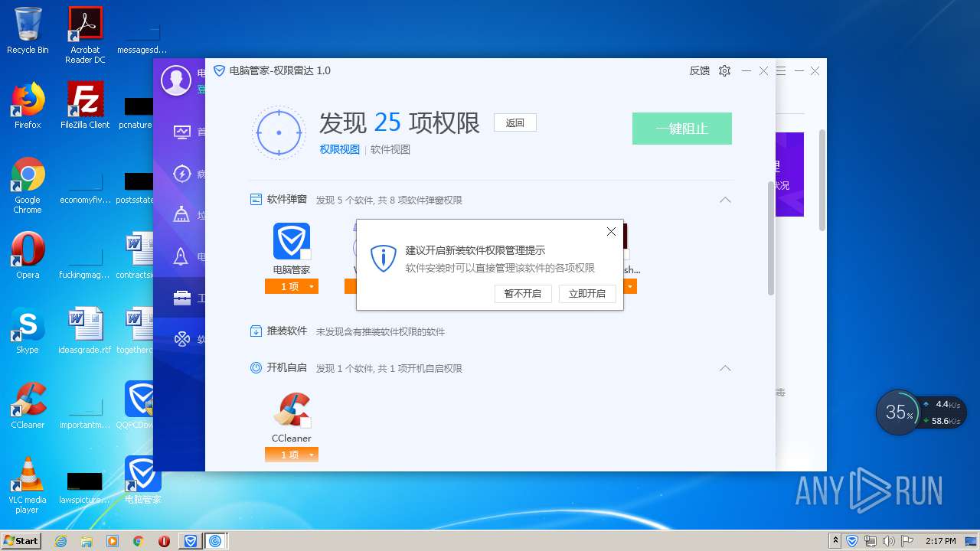The height and width of the screenshot is (551, 980).
Task: Click the 软件弹窗 section icon
Action: tap(256, 200)
